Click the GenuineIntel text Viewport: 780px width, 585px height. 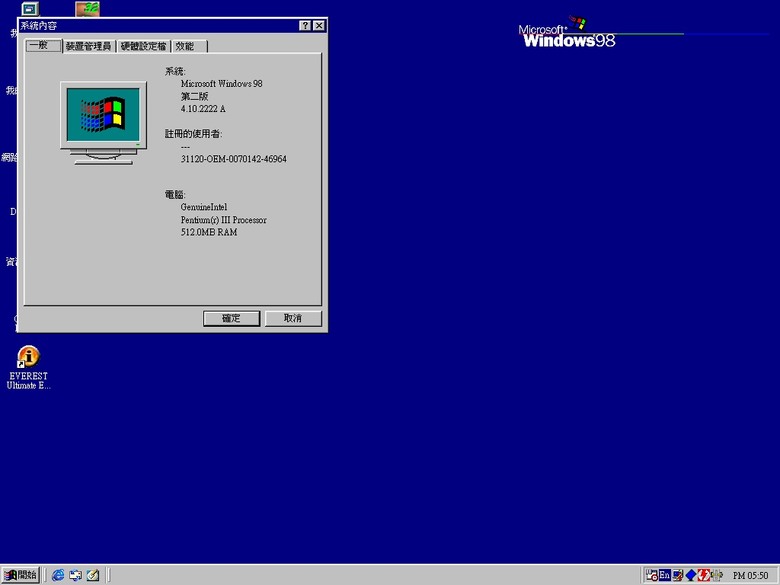204,207
